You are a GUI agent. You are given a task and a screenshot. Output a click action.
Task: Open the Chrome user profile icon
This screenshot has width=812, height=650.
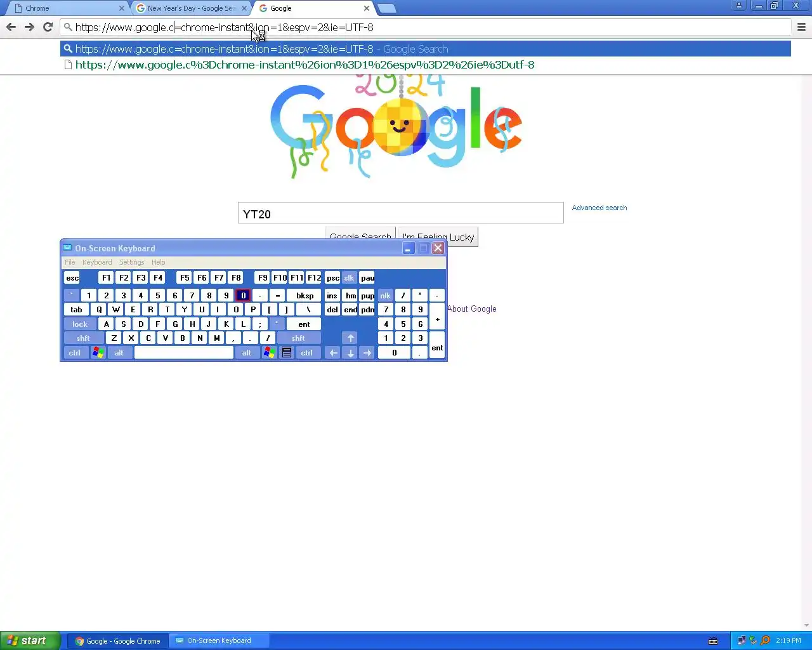tap(739, 5)
